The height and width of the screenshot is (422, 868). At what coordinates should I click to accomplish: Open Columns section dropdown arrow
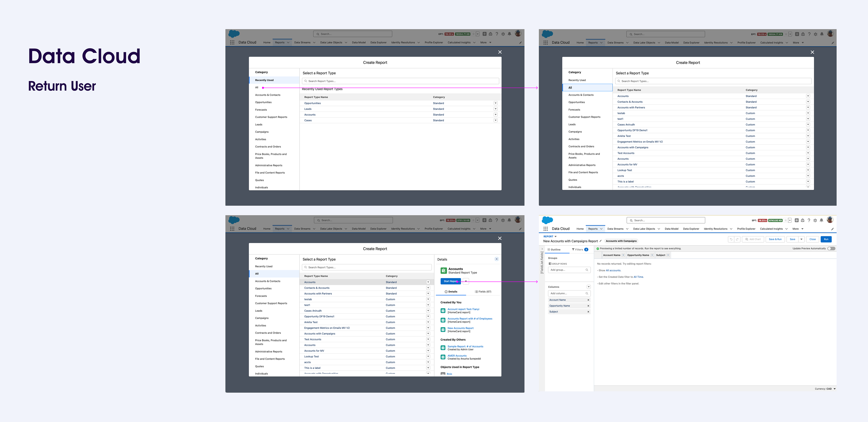[589, 287]
